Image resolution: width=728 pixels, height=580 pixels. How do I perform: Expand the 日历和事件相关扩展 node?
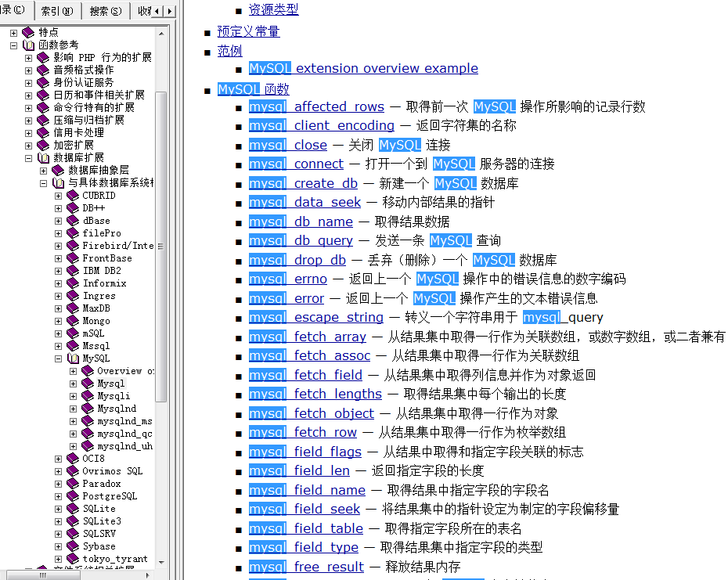(28, 95)
